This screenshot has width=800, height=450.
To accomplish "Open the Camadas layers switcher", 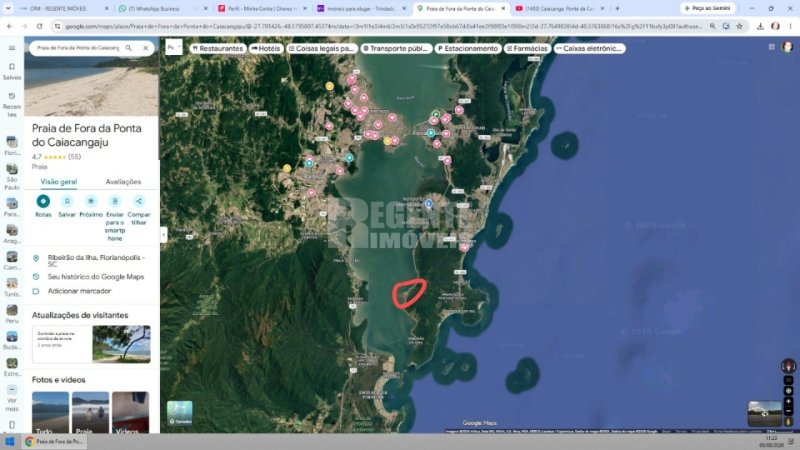I will pyautogui.click(x=180, y=413).
